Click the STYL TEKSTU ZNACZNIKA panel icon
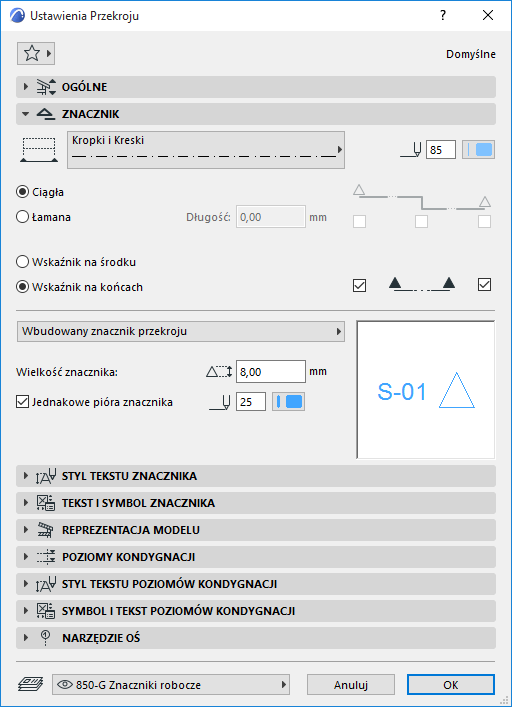This screenshot has height=707, width=512. point(46,476)
